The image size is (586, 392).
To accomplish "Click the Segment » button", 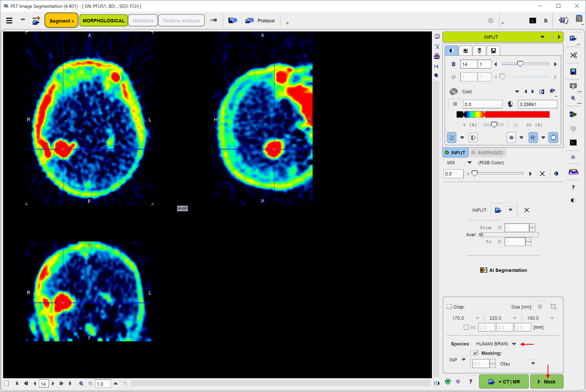I will pos(62,21).
